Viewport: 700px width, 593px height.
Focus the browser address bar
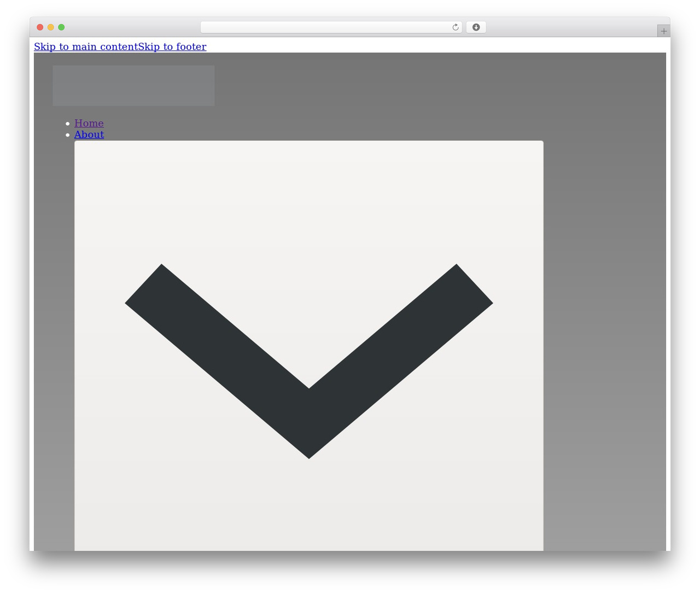pyautogui.click(x=331, y=27)
